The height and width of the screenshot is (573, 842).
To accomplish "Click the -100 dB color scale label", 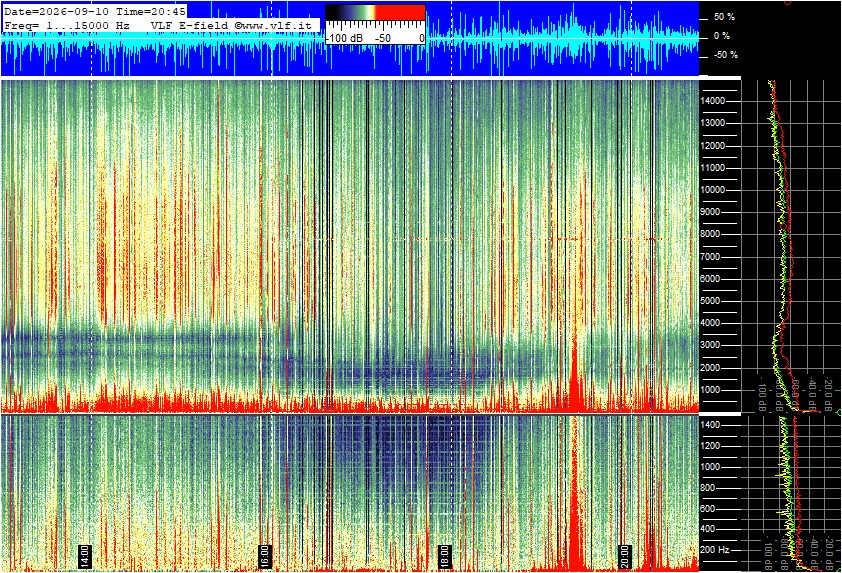I will 345,38.
